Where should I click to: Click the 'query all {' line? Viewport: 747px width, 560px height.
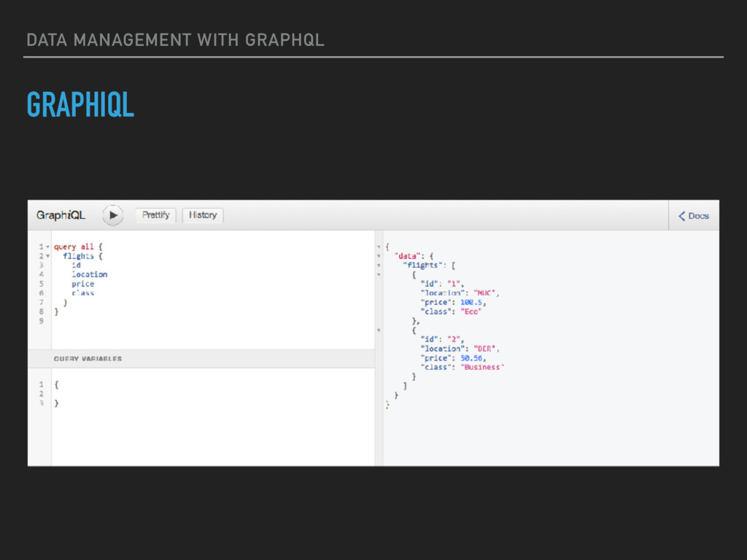78,246
